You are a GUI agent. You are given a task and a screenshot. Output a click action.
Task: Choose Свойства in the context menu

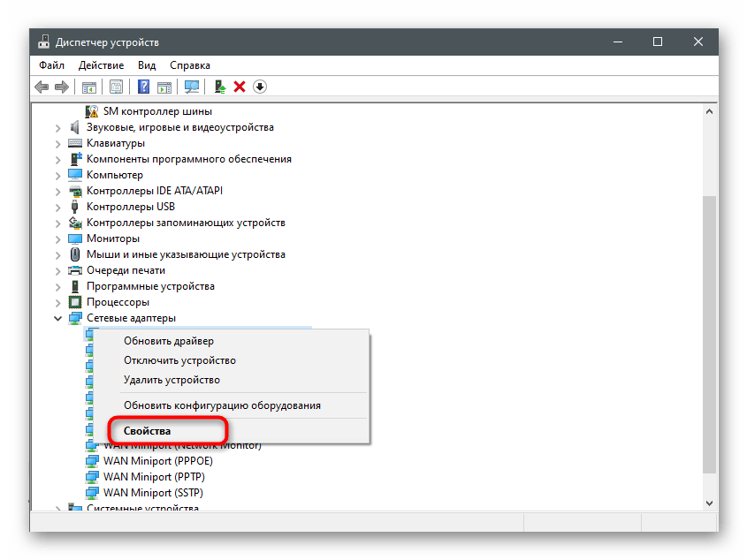[x=148, y=431]
